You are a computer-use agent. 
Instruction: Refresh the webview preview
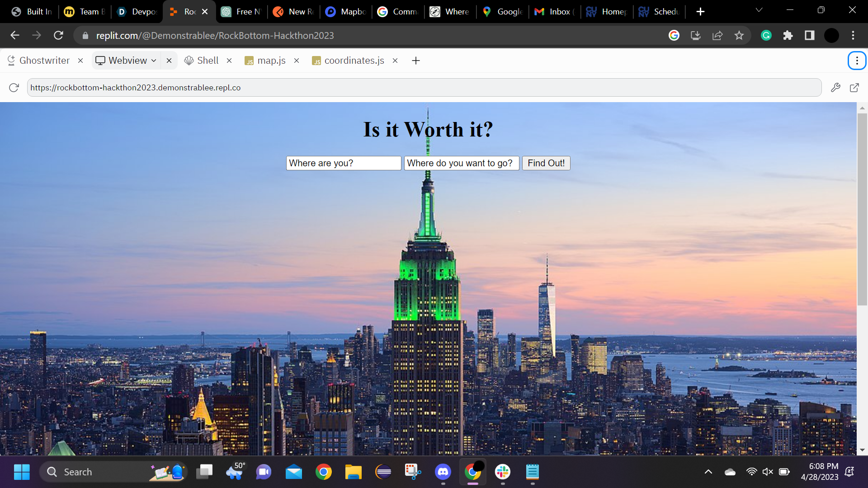pos(14,88)
